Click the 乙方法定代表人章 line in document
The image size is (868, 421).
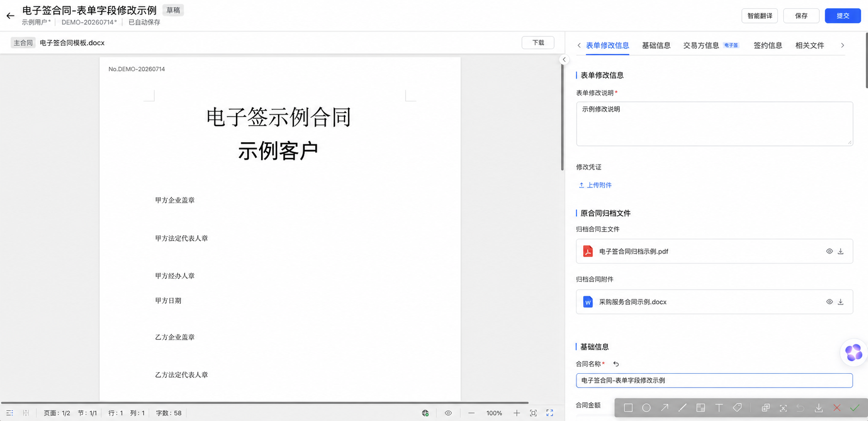tap(182, 375)
